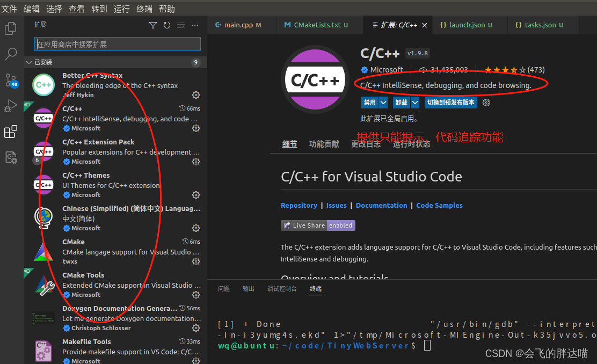Open the Explorer view in activity bar
597x364 pixels.
point(10,28)
